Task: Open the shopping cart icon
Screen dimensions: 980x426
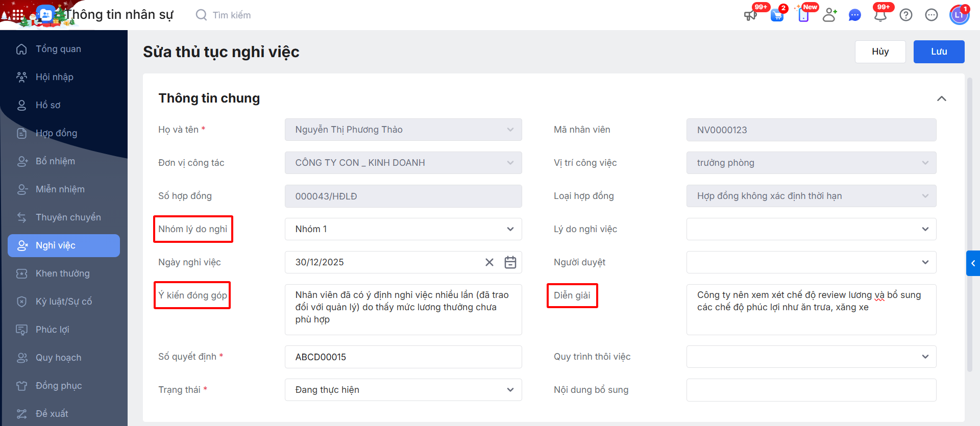Action: tap(777, 15)
